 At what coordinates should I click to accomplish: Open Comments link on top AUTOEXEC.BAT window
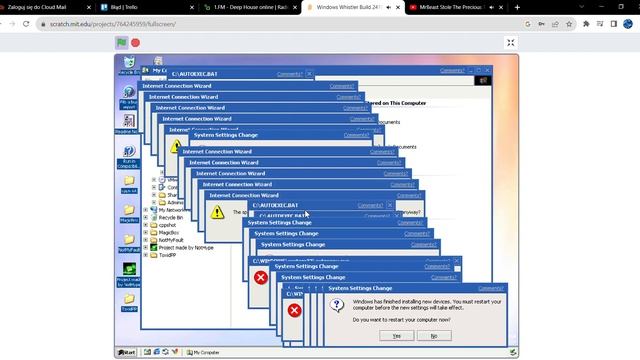click(289, 74)
